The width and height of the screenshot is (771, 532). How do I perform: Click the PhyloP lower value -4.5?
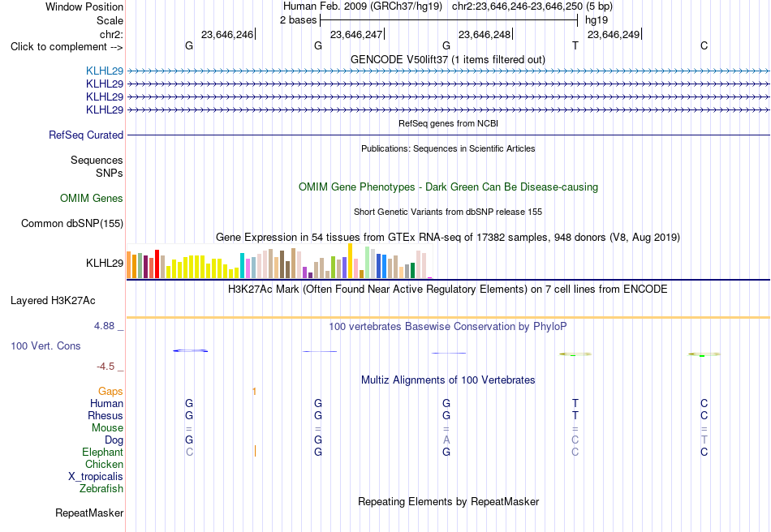[106, 367]
